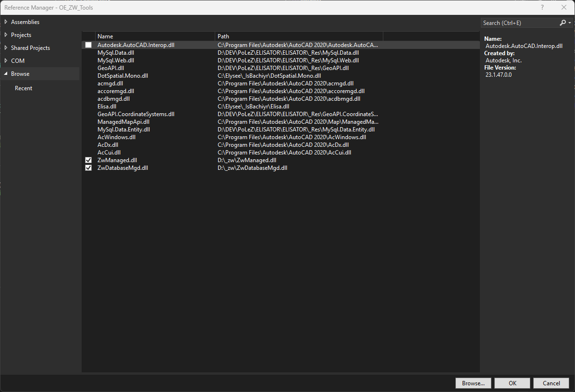This screenshot has height=392, width=575.
Task: Click the Autodesk, Inc. creator text
Action: 503,60
